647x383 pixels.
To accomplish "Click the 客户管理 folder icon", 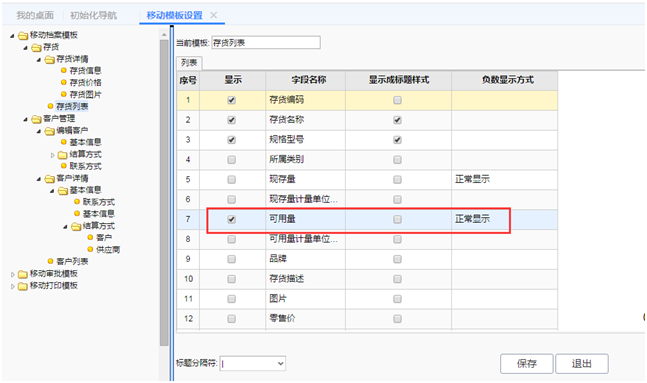I will pos(36,119).
